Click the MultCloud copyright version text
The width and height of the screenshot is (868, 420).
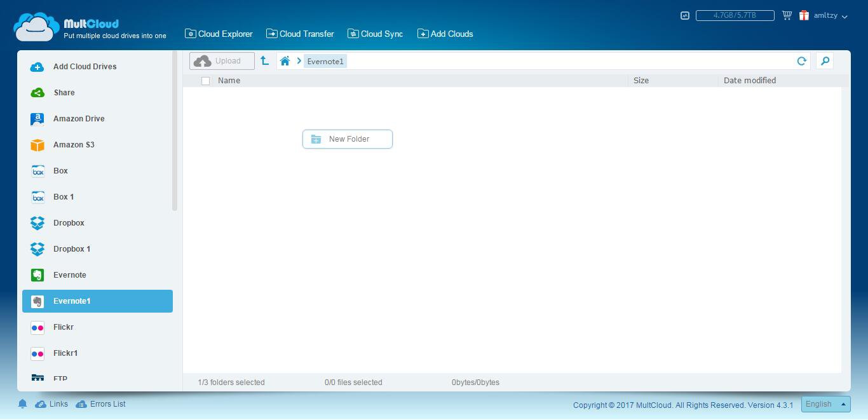point(683,405)
